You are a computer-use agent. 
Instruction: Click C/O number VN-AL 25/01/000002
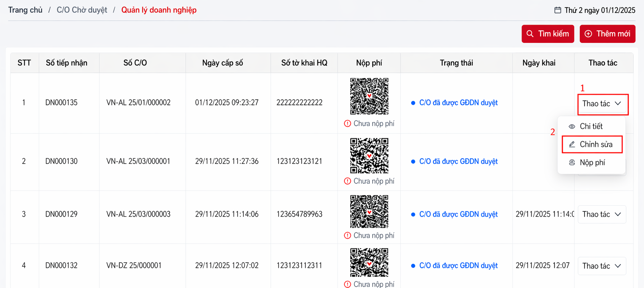[x=138, y=103]
